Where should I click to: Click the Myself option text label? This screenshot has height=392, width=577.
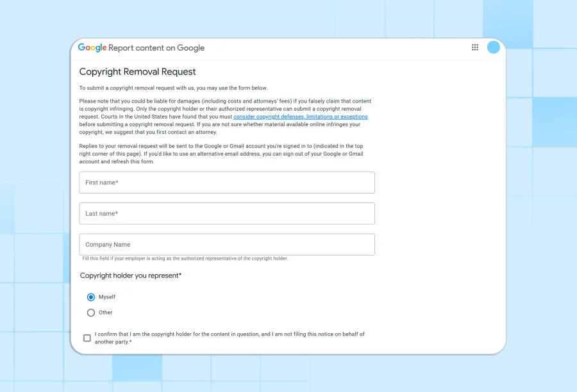107,297
